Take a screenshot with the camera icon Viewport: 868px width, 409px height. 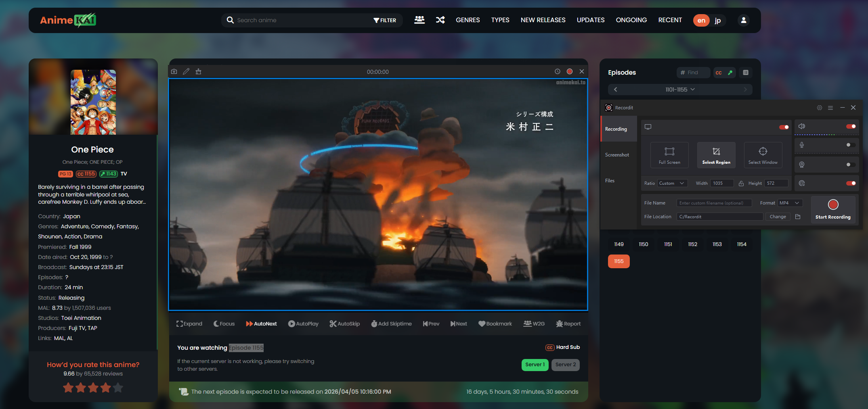pos(174,71)
